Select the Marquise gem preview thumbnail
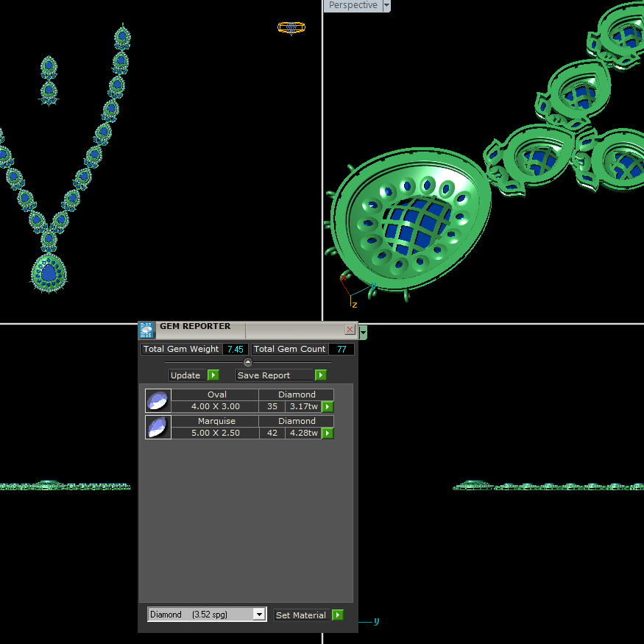The width and height of the screenshot is (644, 644). tap(158, 427)
